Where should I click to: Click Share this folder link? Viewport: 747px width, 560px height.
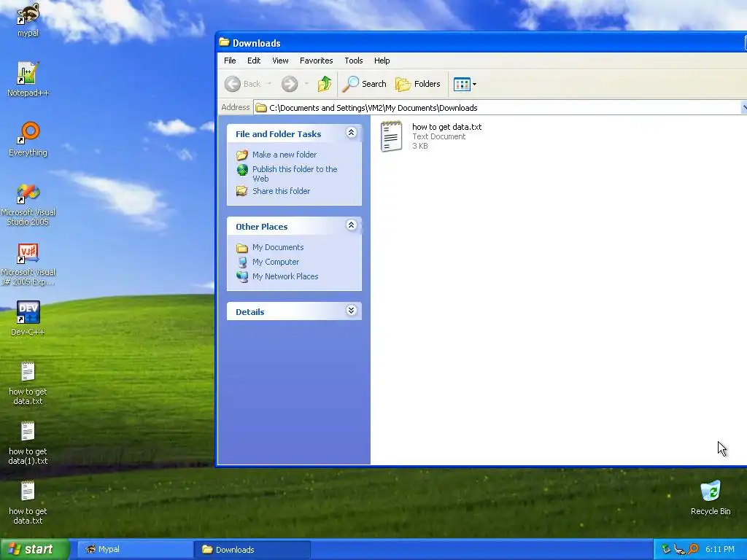281,191
